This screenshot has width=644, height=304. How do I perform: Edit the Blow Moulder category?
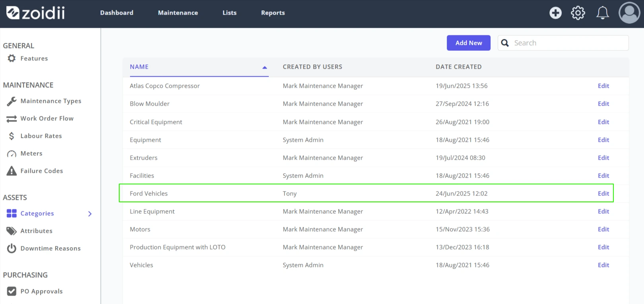(603, 104)
